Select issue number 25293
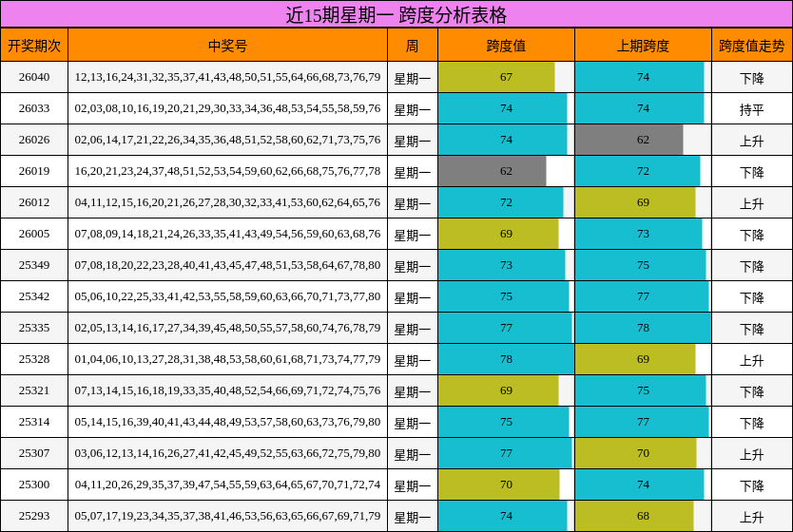The image size is (793, 532). [x=34, y=515]
